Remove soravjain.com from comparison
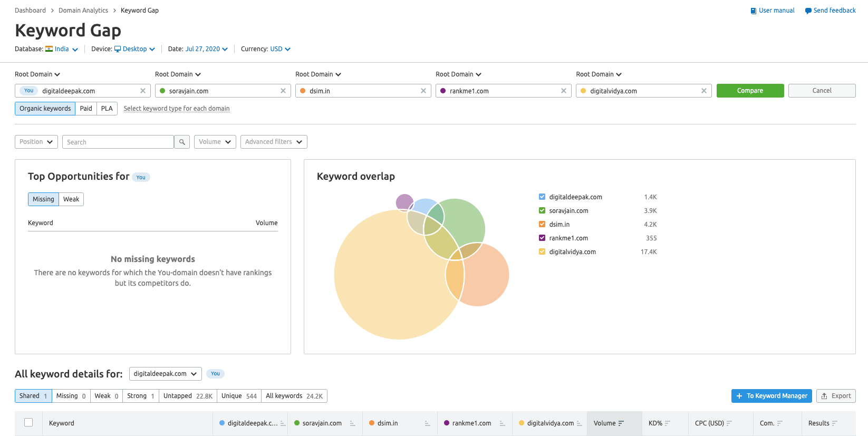 tap(283, 91)
